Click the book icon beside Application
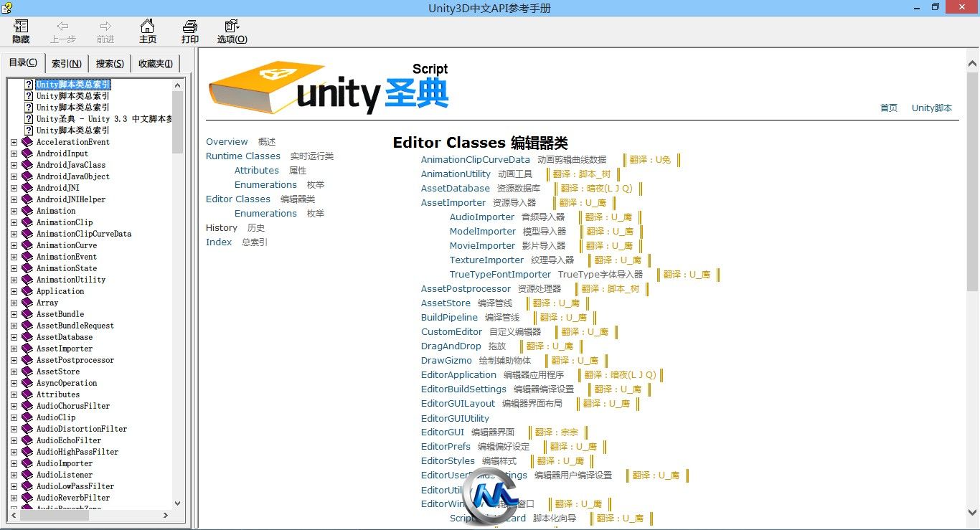The width and height of the screenshot is (980, 530). [x=27, y=291]
